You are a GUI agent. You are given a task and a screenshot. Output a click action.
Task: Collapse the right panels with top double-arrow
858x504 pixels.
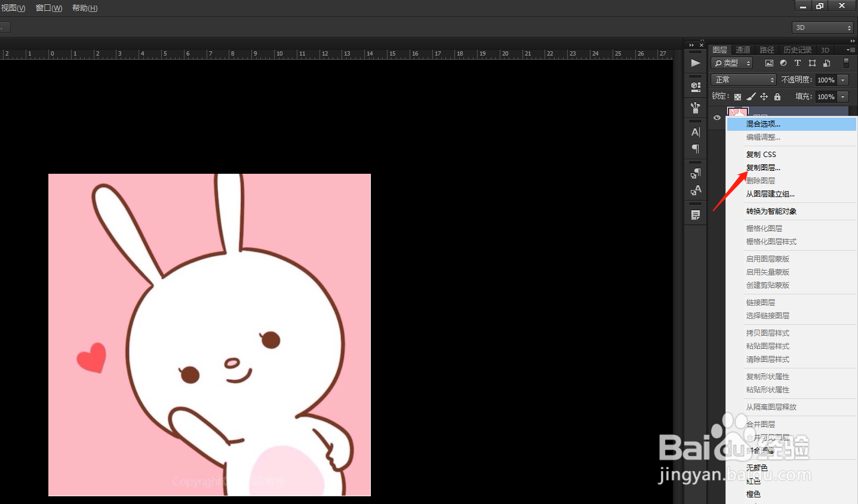click(x=853, y=41)
